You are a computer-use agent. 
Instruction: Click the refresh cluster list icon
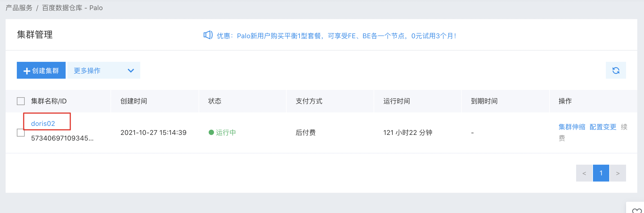click(616, 70)
